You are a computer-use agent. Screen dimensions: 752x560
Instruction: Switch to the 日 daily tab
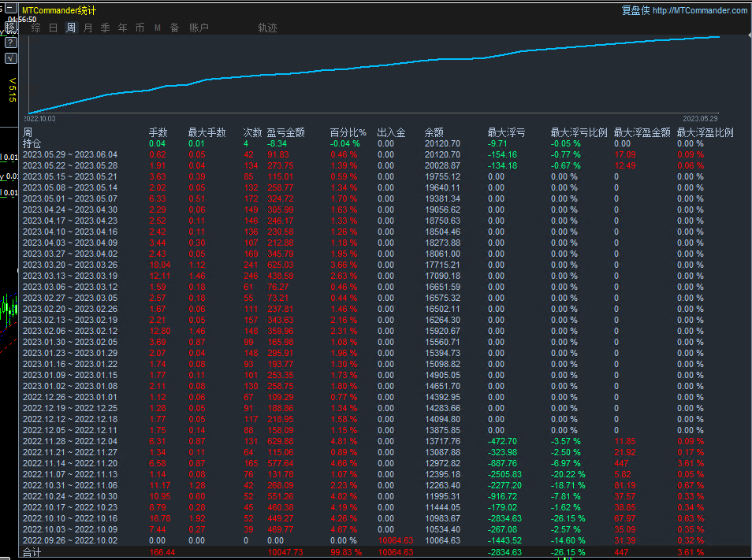pyautogui.click(x=53, y=28)
